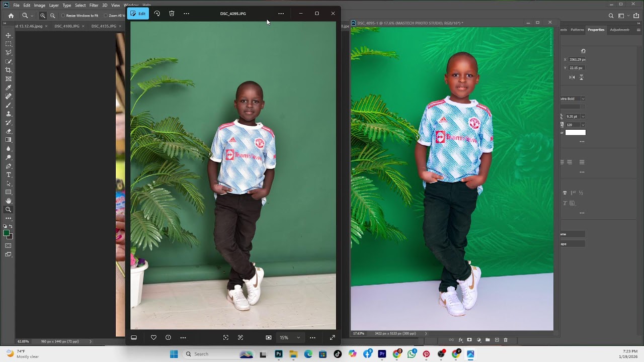Select the Hand tool

coord(9,201)
